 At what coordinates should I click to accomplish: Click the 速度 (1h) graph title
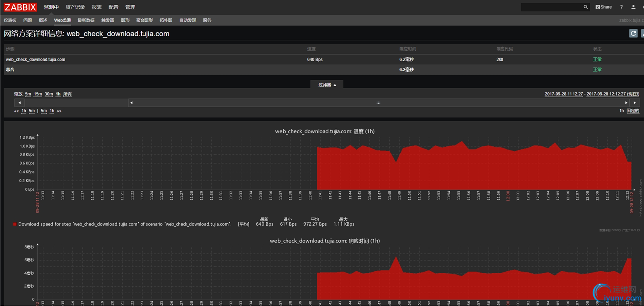(325, 131)
